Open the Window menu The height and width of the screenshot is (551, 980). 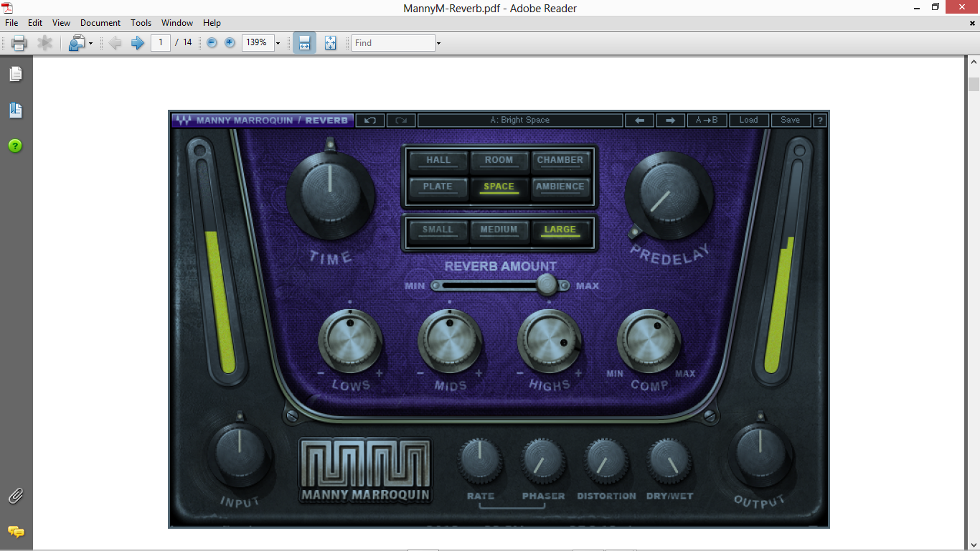pyautogui.click(x=177, y=23)
